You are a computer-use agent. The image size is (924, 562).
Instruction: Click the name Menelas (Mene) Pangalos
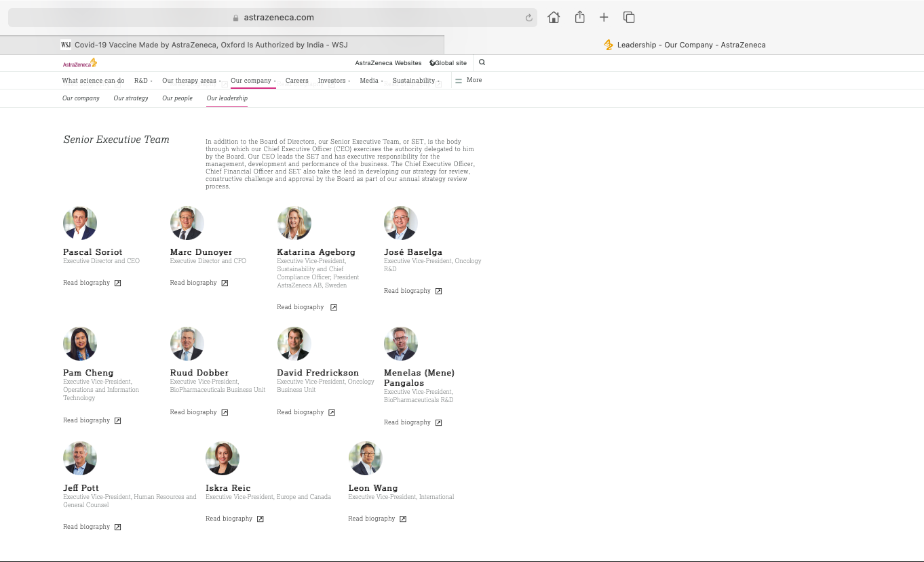(419, 378)
